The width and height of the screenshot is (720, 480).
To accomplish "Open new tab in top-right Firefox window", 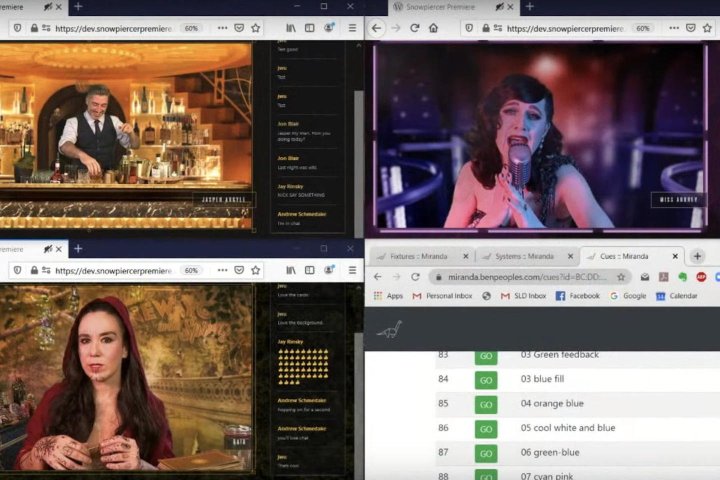I will click(529, 6).
